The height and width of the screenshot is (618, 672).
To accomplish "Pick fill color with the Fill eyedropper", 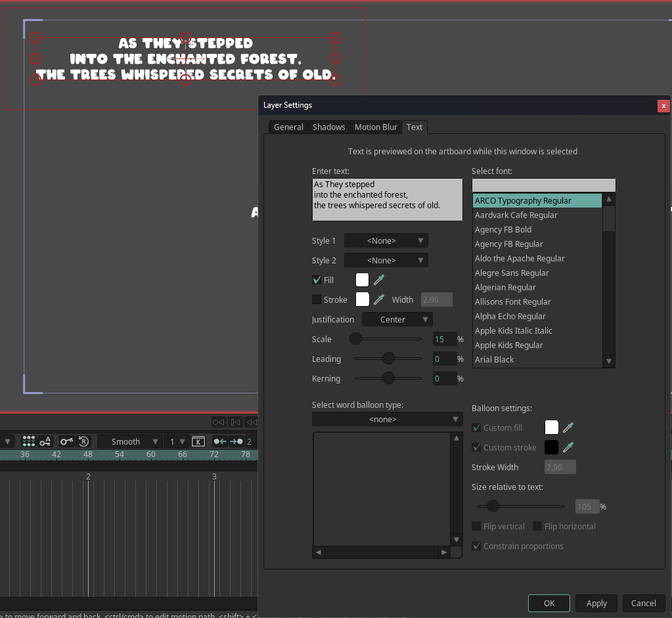I will (379, 280).
